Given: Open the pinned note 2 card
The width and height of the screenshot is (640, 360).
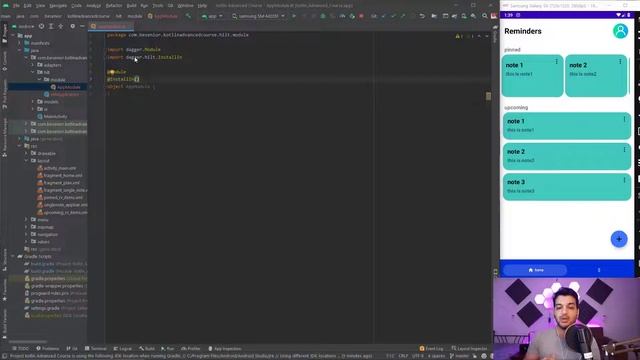Looking at the screenshot, I should click(596, 76).
